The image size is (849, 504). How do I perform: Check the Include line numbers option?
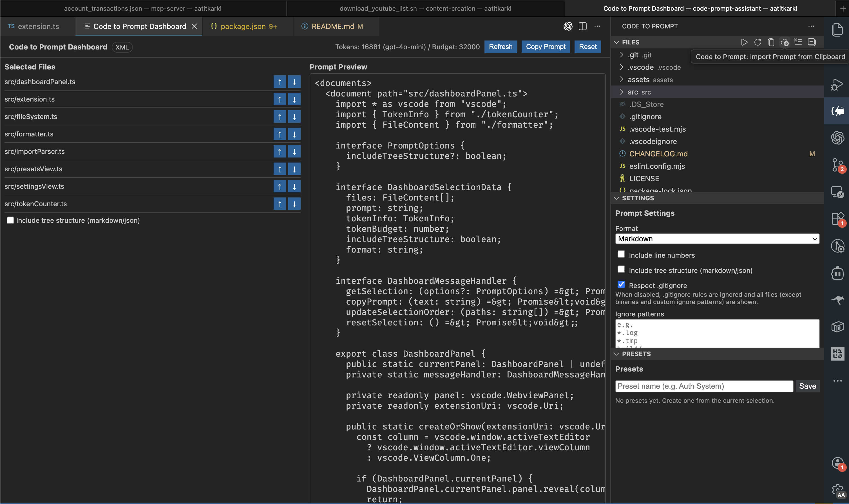coord(621,254)
